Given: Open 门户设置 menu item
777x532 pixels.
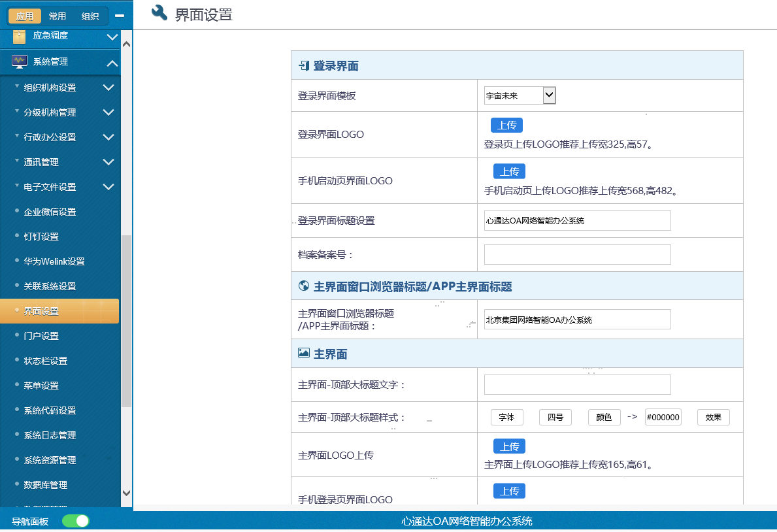Looking at the screenshot, I should [x=41, y=336].
